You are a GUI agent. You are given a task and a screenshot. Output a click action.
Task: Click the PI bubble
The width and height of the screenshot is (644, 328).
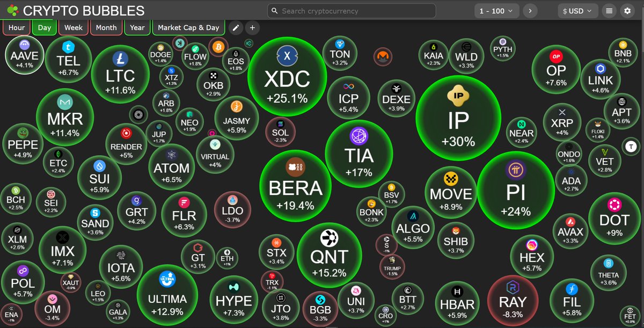pyautogui.click(x=515, y=190)
